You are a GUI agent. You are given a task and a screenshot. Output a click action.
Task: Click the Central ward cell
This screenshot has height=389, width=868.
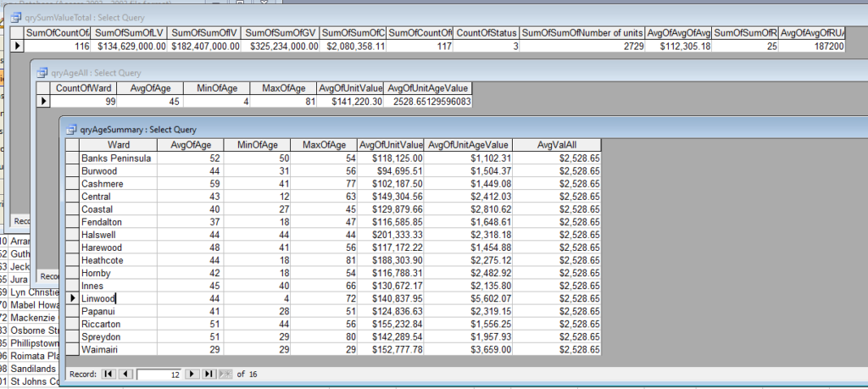[119, 197]
